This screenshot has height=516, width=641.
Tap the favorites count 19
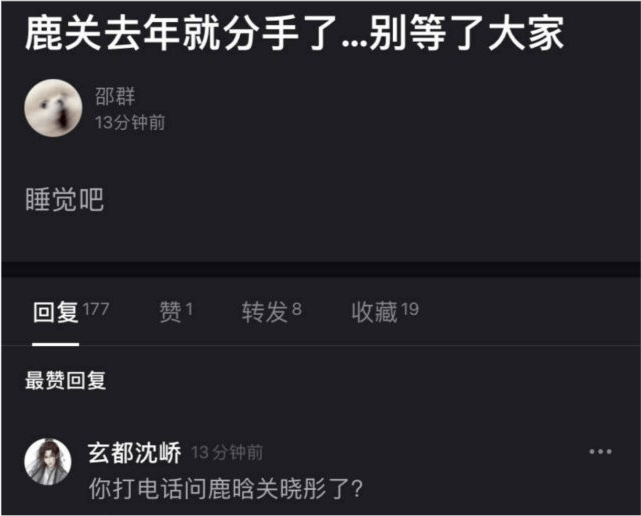tap(410, 309)
